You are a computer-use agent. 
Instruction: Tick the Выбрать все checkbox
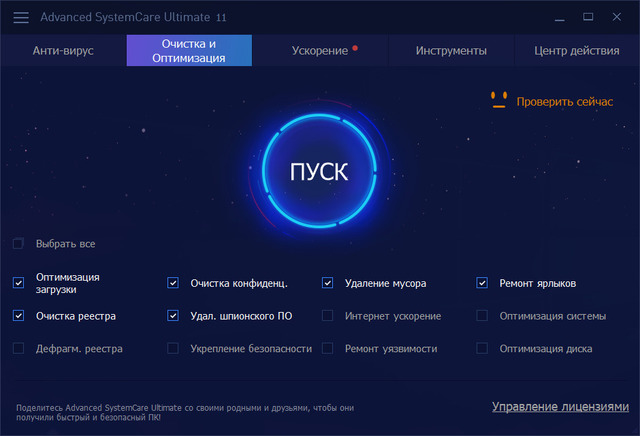click(18, 244)
